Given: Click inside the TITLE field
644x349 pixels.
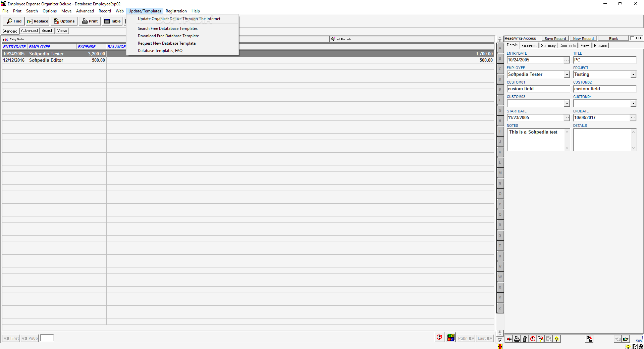Looking at the screenshot, I should tap(605, 60).
